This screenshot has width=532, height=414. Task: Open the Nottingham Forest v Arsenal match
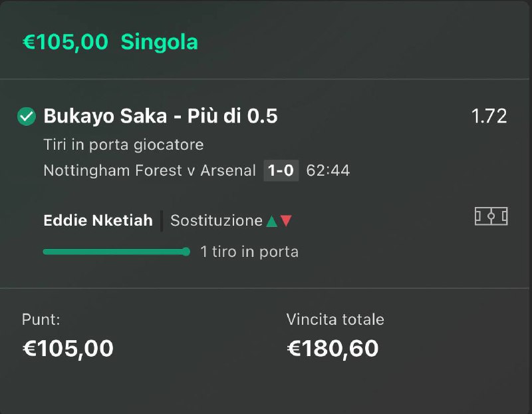coord(150,170)
